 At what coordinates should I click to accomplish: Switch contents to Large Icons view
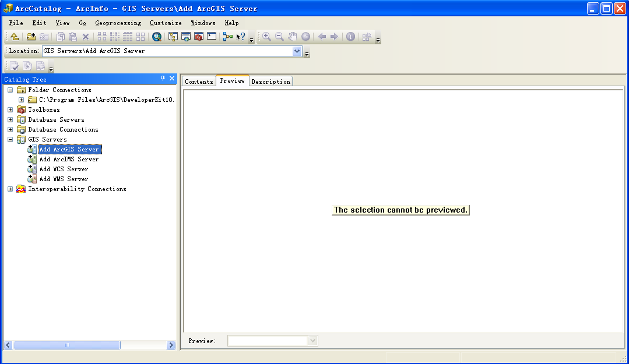[102, 37]
